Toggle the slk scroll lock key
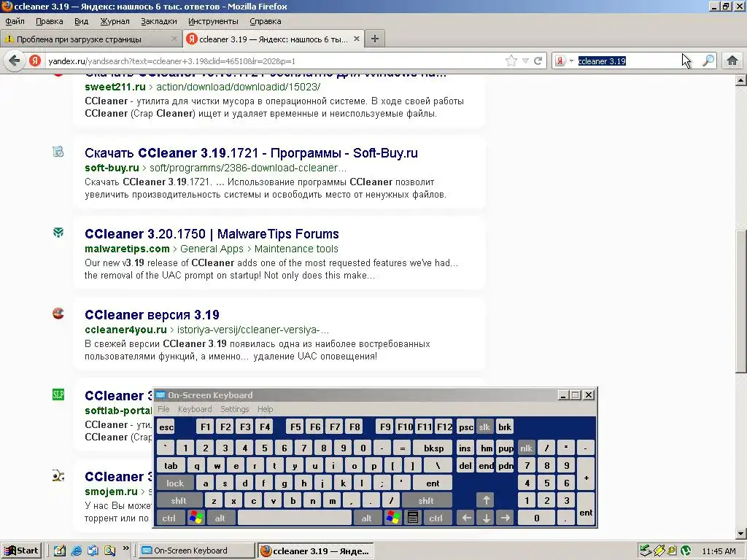 click(x=484, y=427)
